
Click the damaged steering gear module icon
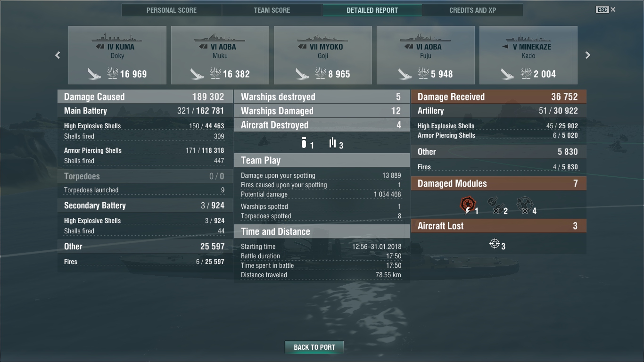468,205
